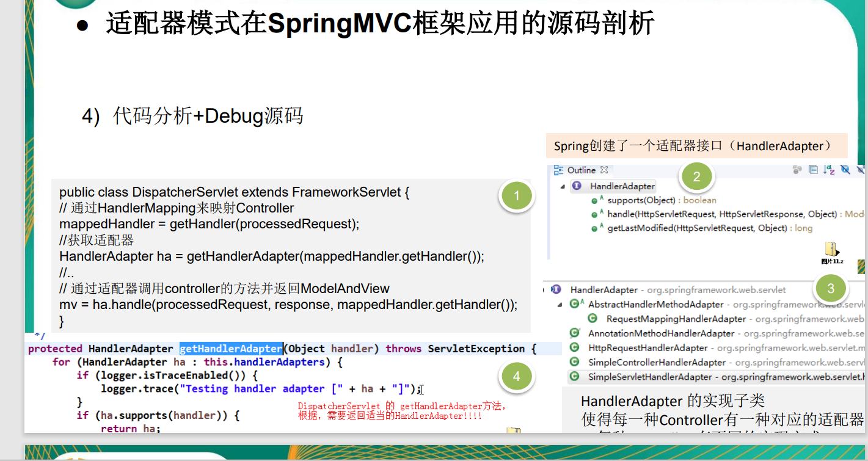868x461 pixels.
Task: Click the highlighted getHandlerAdapter method name
Action: pyautogui.click(x=231, y=349)
